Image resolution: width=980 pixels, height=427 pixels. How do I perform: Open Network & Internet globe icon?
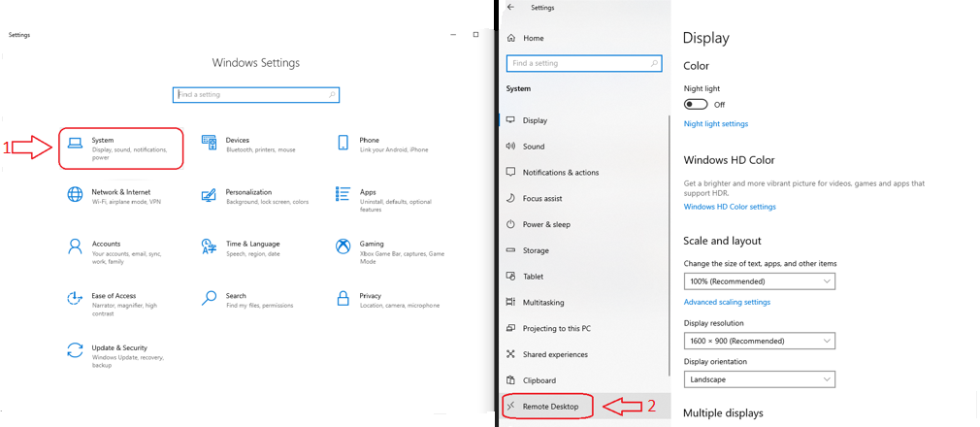click(x=75, y=194)
